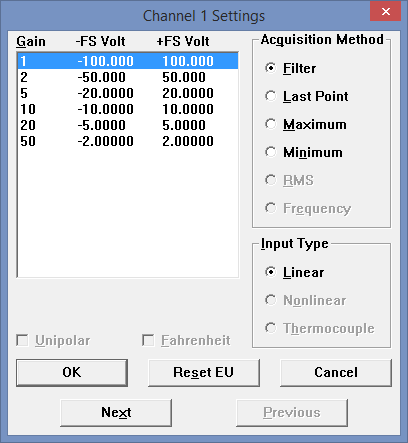Choose Thermocouple input type
The width and height of the screenshot is (408, 443).
319,328
